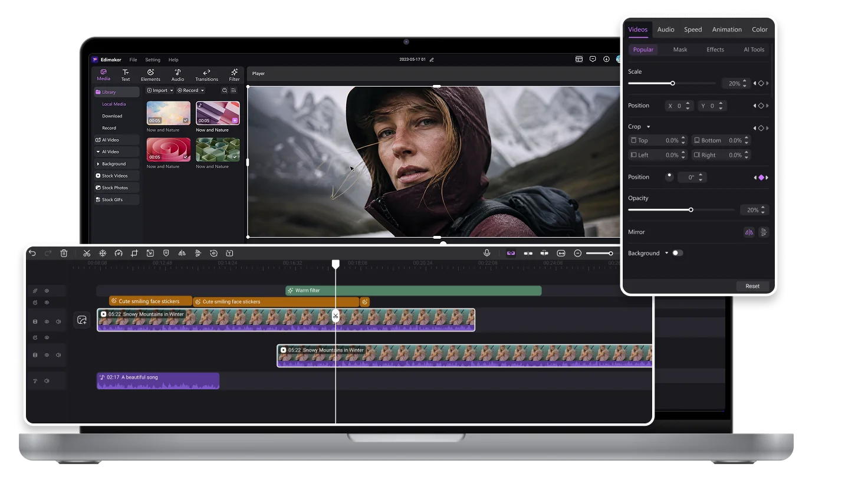Delete the selected clip with trash icon

(x=64, y=253)
